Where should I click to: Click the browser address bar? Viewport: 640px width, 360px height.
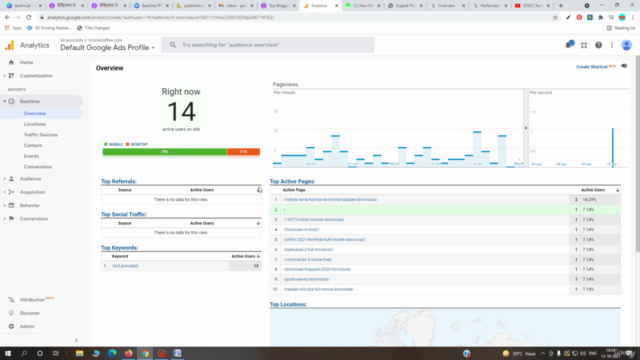(294, 18)
